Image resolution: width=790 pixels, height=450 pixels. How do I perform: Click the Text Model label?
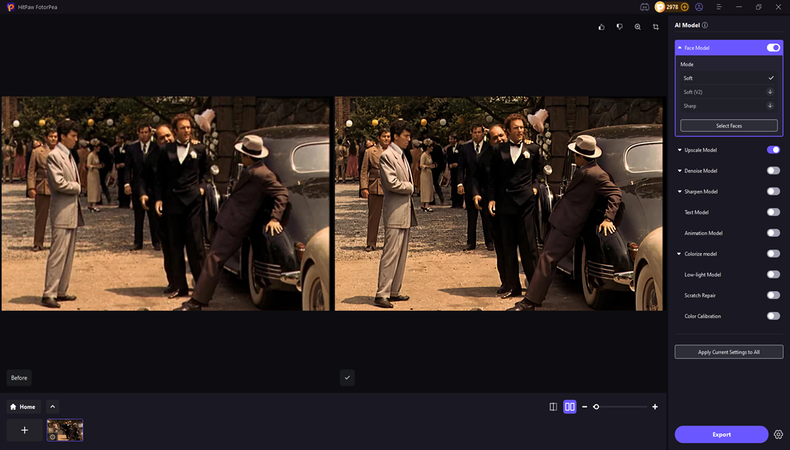(696, 212)
